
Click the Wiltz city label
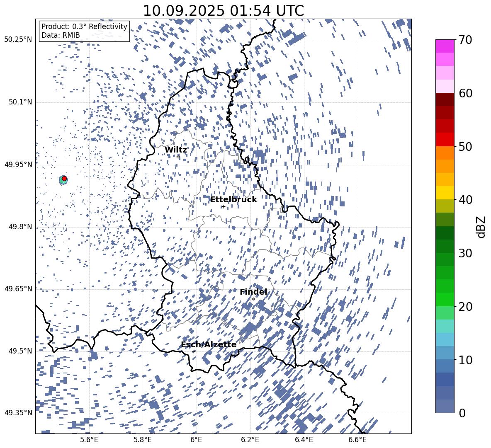pyautogui.click(x=176, y=150)
